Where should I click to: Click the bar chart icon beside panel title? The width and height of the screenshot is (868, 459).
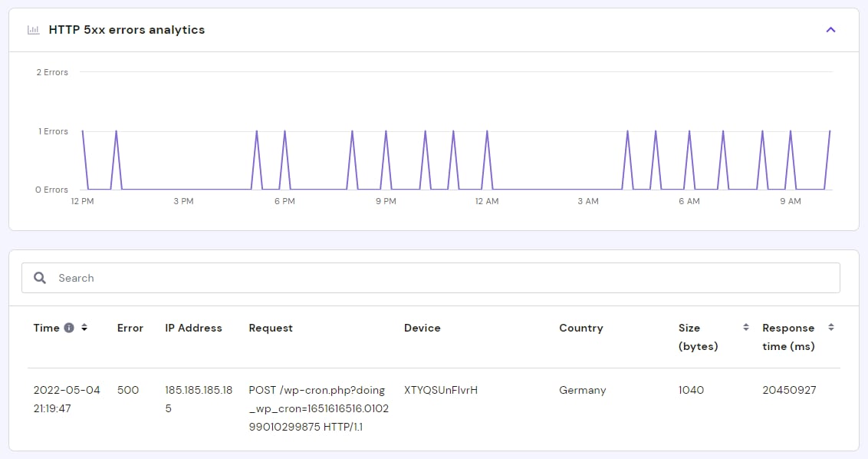(33, 30)
